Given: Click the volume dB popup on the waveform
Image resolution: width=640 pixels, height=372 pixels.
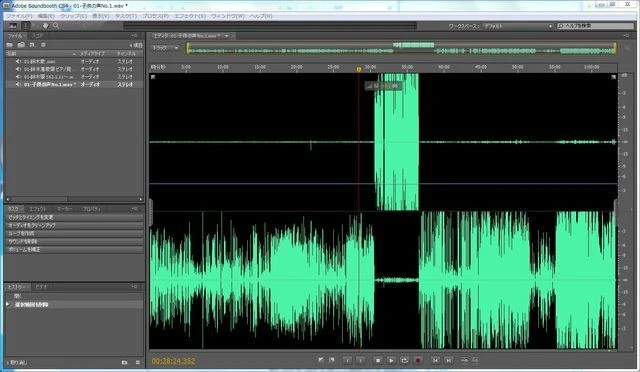Looking at the screenshot, I should (384, 86).
